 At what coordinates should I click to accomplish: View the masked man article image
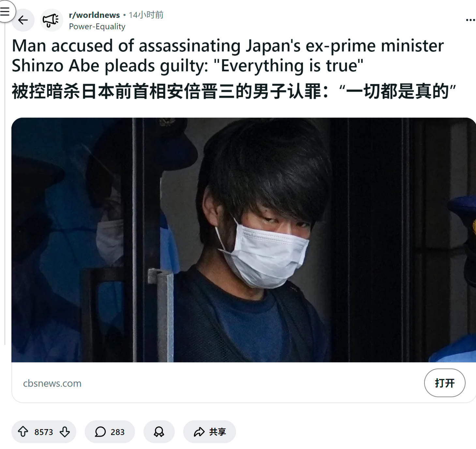click(244, 240)
